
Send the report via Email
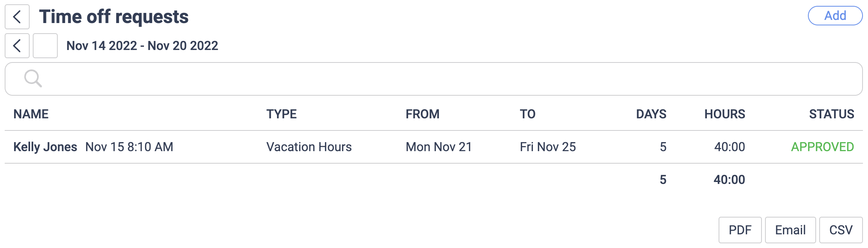pyautogui.click(x=790, y=230)
